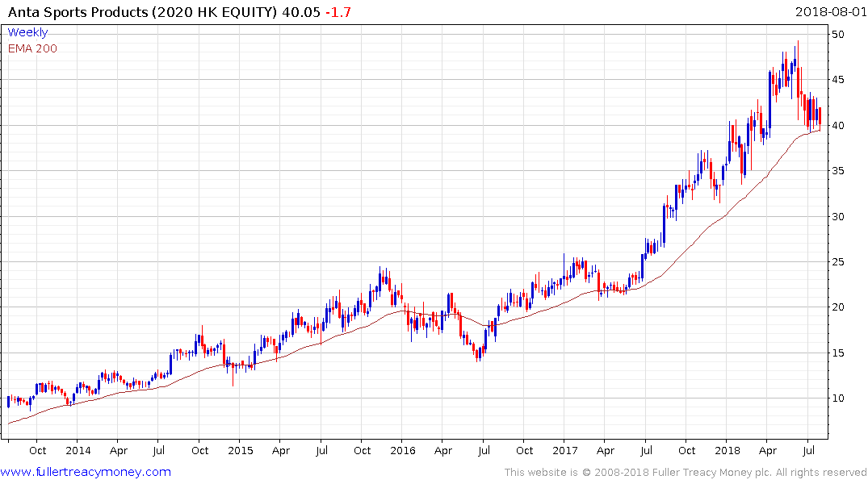Click the date label 2018-08-01
The image size is (868, 484).
[830, 11]
